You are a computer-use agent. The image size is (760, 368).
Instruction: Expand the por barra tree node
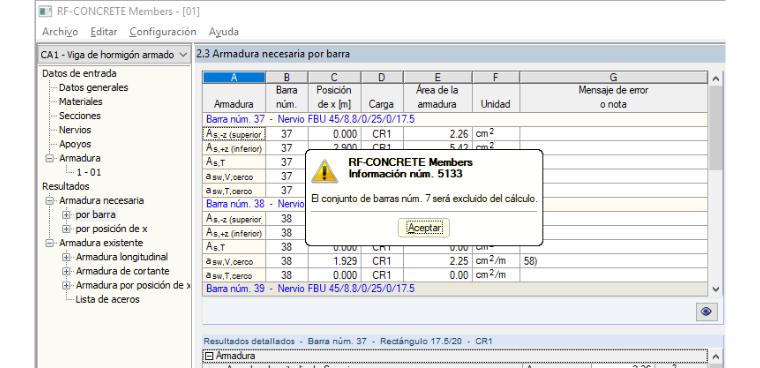(66, 214)
